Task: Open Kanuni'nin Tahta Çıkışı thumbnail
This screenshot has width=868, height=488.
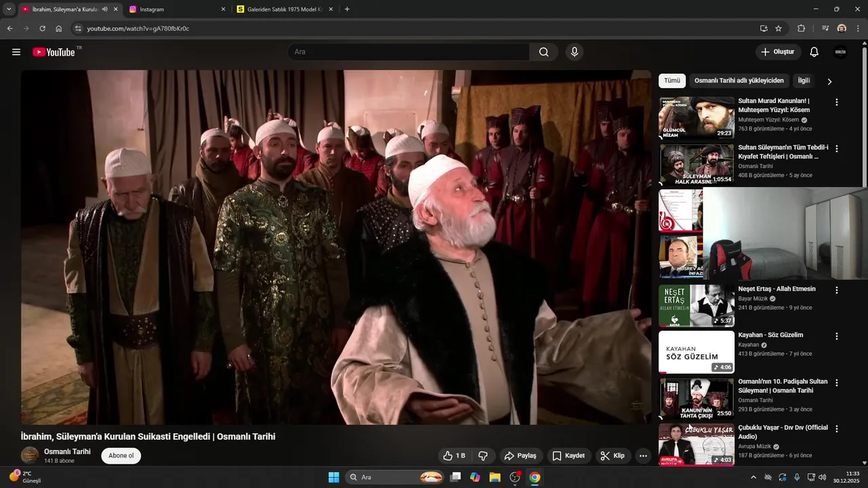Action: (696, 398)
